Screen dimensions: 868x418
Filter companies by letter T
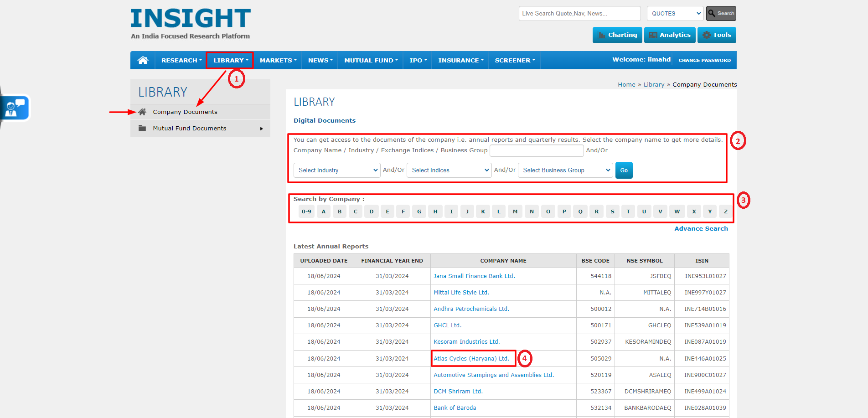pos(628,212)
